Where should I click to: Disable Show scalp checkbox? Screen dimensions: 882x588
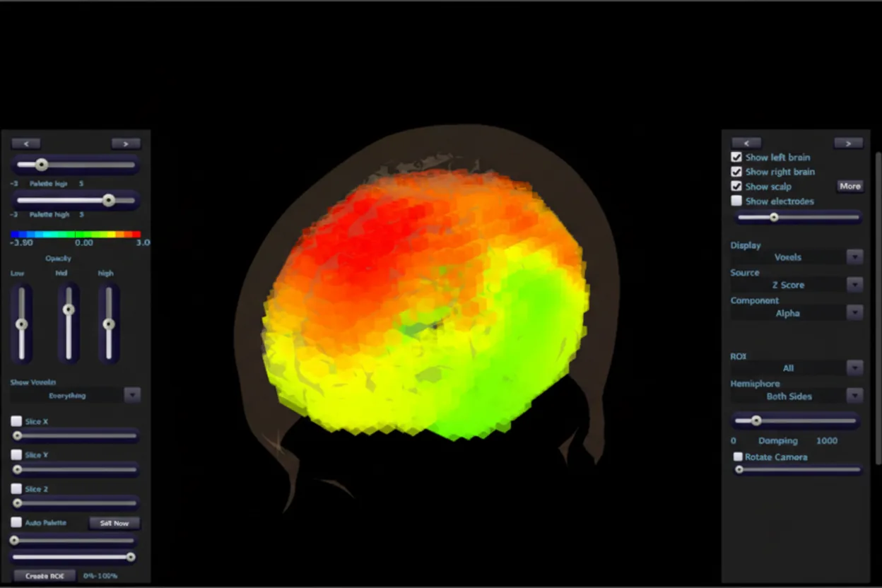(x=736, y=186)
